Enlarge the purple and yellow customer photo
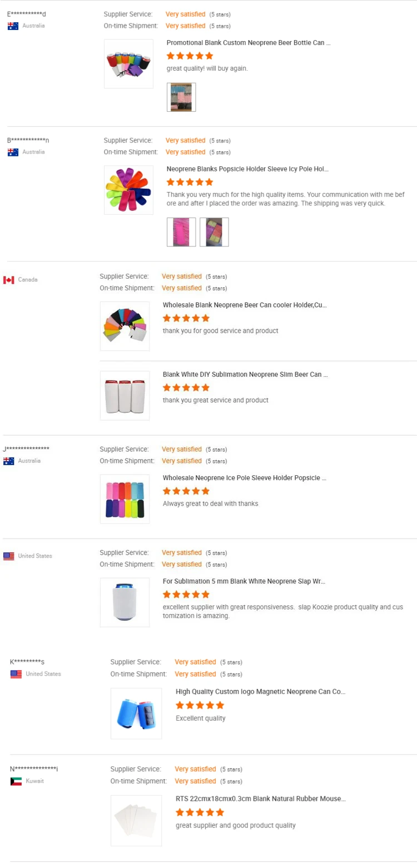 coord(214,232)
